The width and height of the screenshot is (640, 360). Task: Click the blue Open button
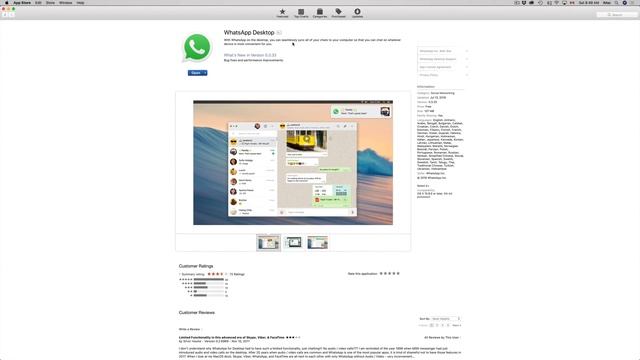click(196, 73)
